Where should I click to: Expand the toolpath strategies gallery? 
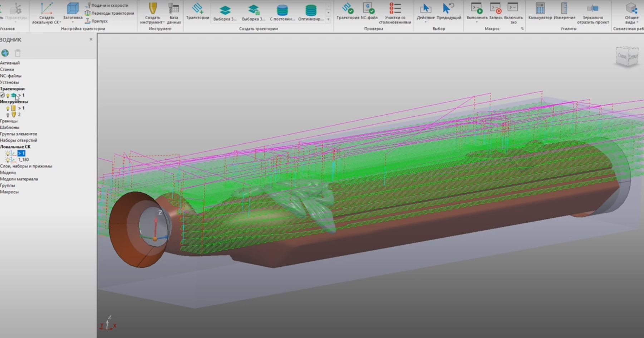(328, 19)
